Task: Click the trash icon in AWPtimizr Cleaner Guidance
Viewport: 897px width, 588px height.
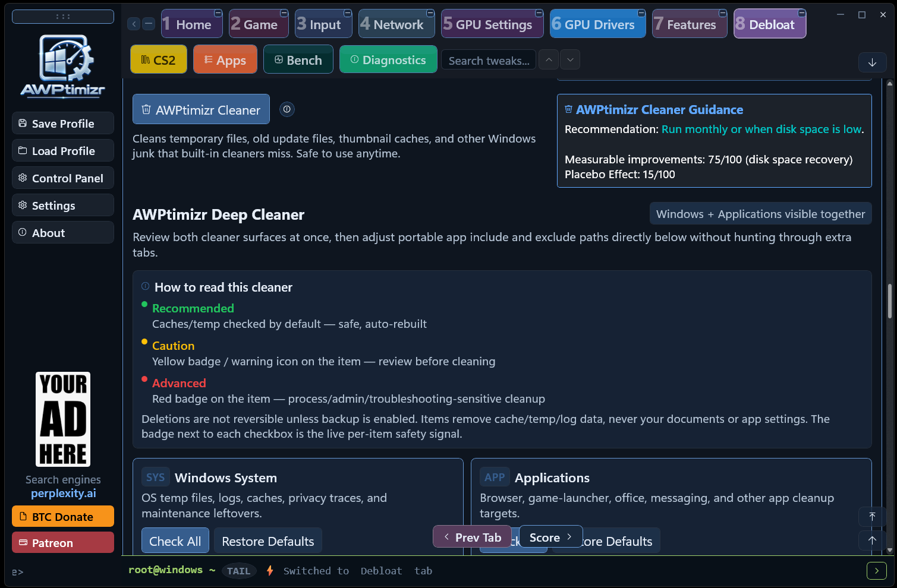Action: [568, 109]
